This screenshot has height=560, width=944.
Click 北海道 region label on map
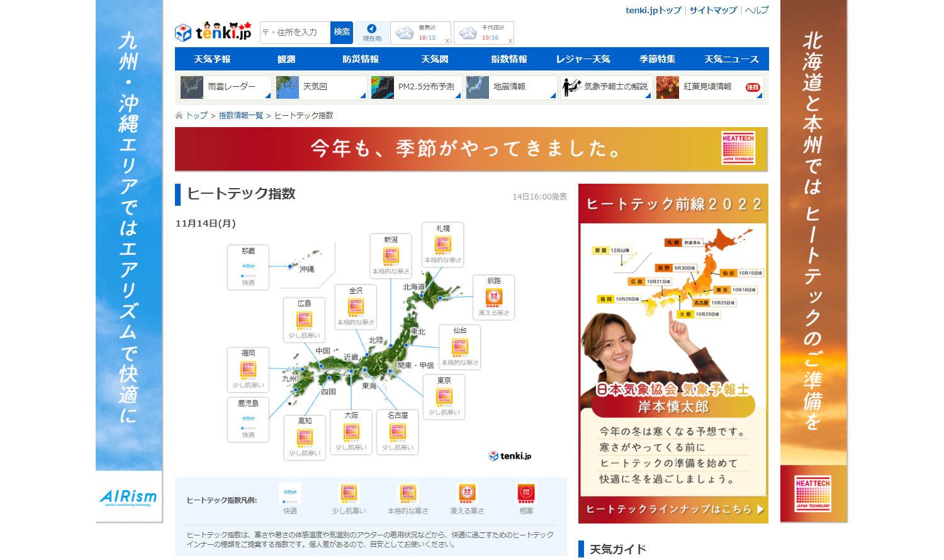413,287
